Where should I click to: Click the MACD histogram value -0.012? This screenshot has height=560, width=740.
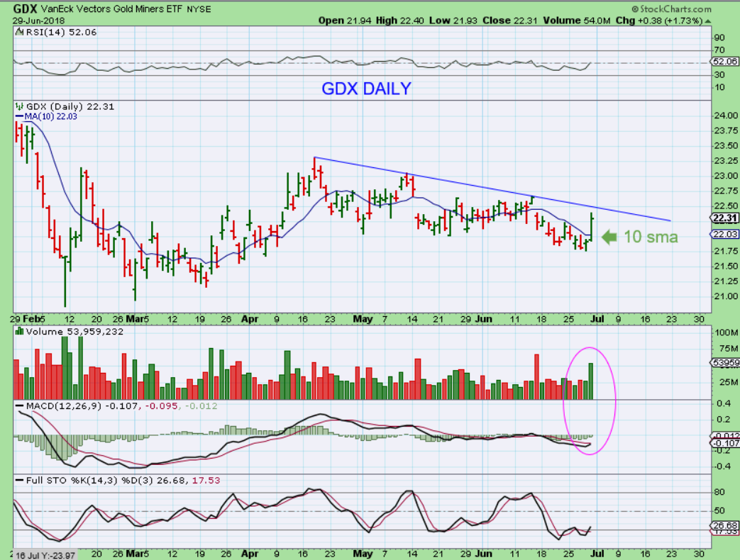201,406
